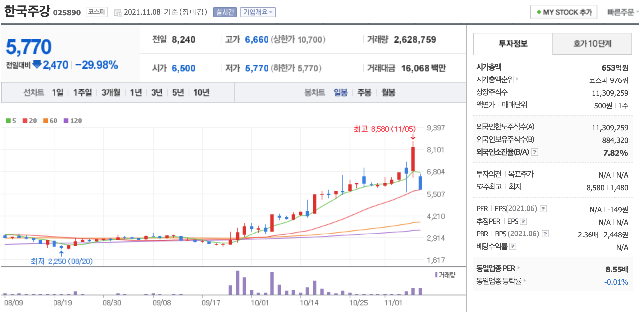Click the purple 120-day moving average legend swatch
This screenshot has width=644, height=312.
[66, 121]
